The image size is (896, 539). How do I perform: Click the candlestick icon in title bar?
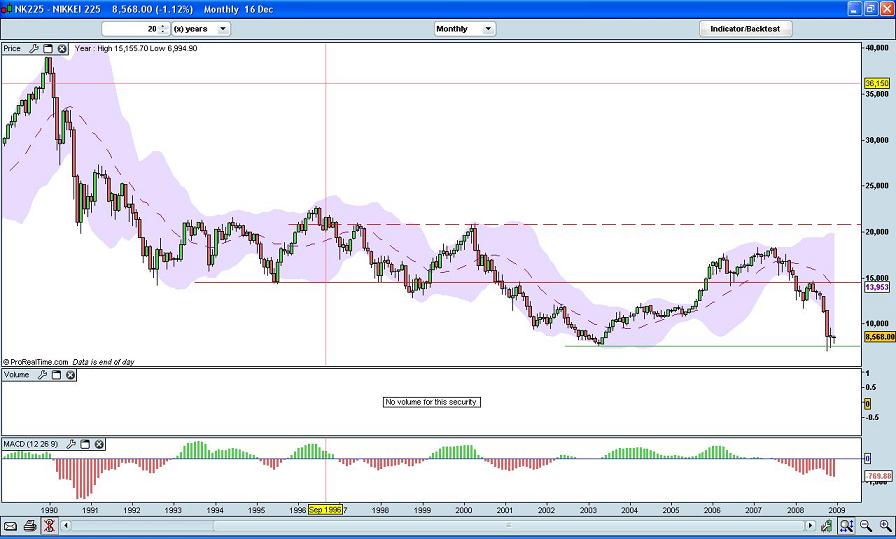(x=7, y=9)
